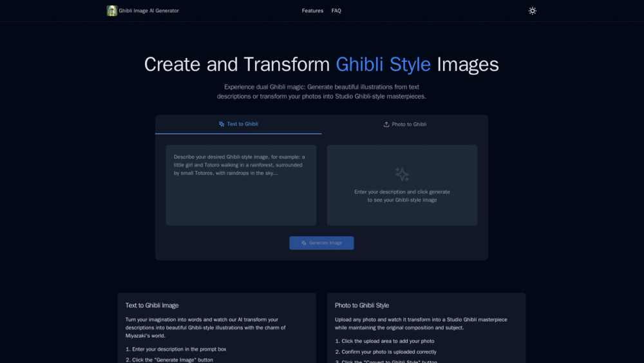Click the "Experience dual Ghibli magic" subtitle text
Image resolution: width=644 pixels, height=363 pixels.
click(321, 92)
